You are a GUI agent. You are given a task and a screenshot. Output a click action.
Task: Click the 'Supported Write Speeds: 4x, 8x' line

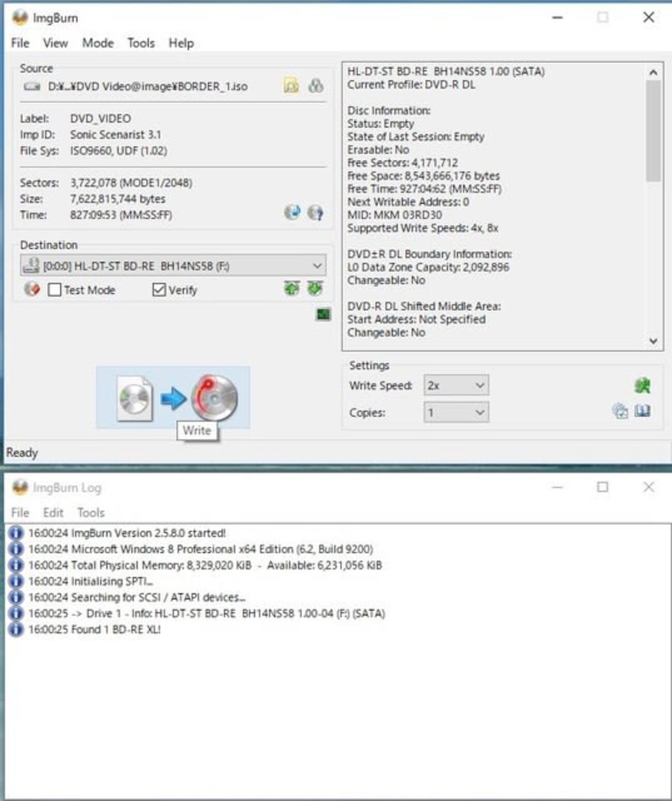coord(423,228)
